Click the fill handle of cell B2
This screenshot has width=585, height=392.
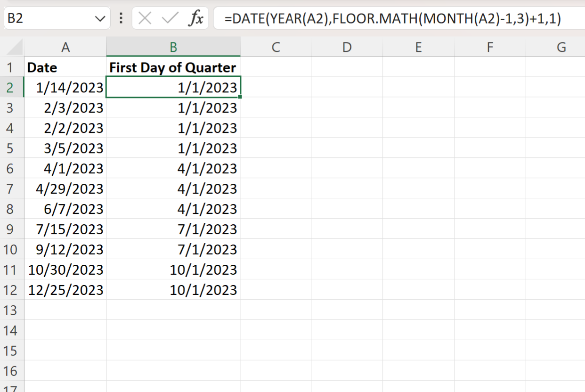[x=240, y=97]
